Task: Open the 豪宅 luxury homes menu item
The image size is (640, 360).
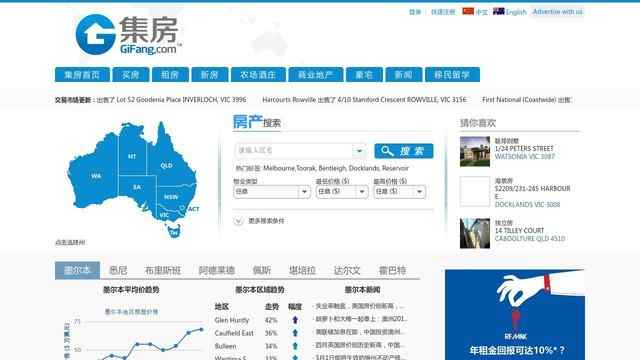Action: coord(364,75)
